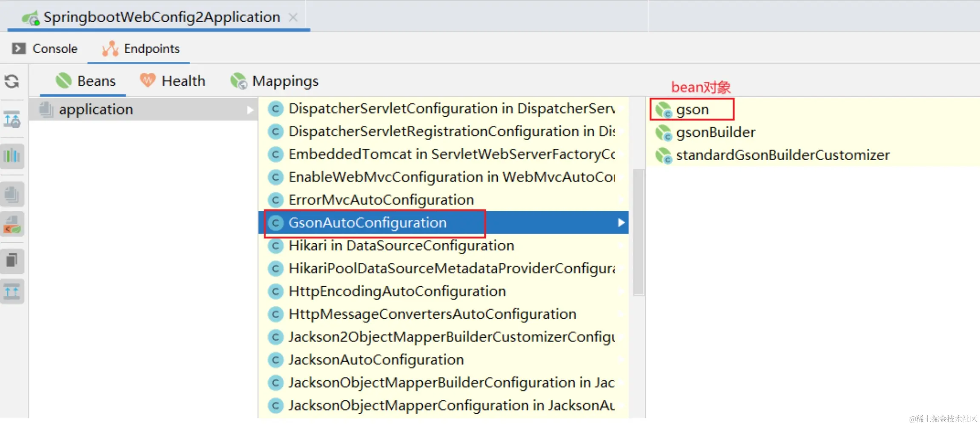Click the bar chart icon in the left toolbar
This screenshot has width=980, height=426.
tap(12, 156)
